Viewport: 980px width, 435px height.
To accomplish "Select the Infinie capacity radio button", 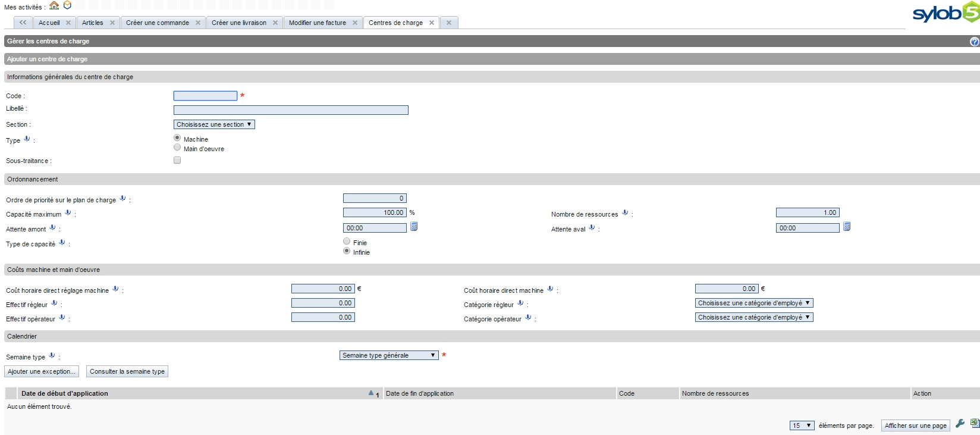I will 347,251.
